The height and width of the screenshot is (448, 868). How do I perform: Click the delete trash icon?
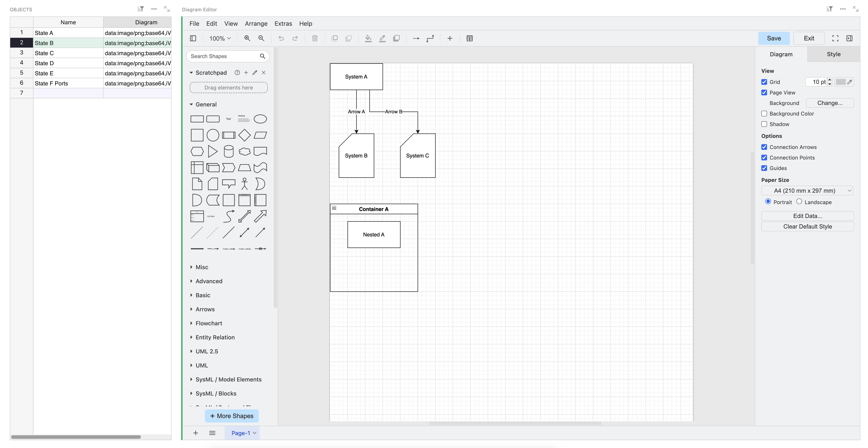point(315,38)
